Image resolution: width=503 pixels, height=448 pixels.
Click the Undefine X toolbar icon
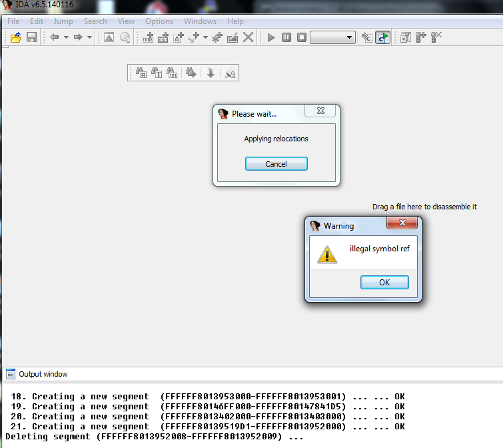248,37
